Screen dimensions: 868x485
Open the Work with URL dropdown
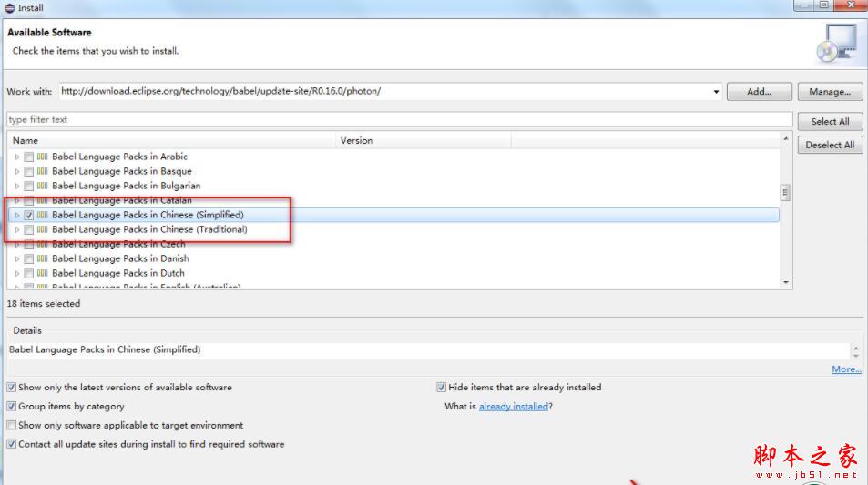716,92
